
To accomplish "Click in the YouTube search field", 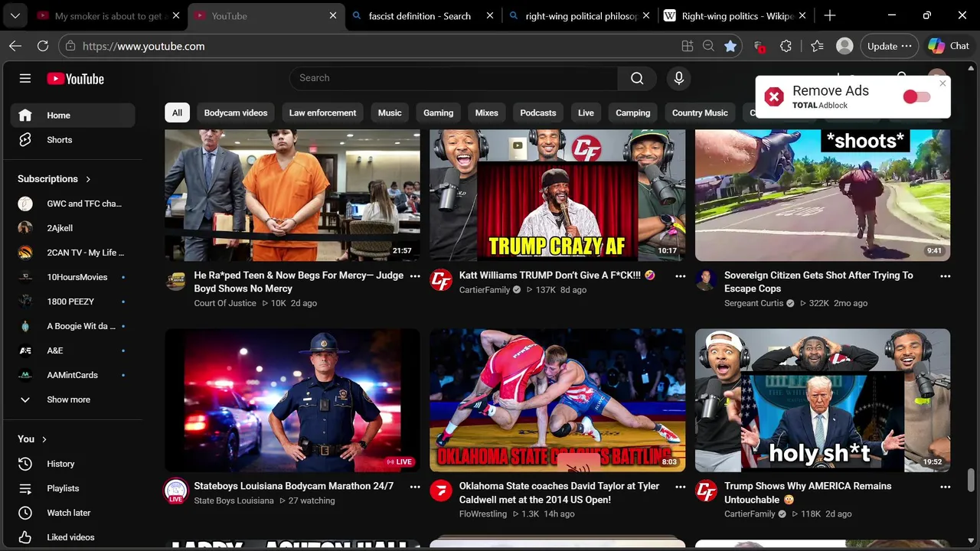I will (x=454, y=78).
